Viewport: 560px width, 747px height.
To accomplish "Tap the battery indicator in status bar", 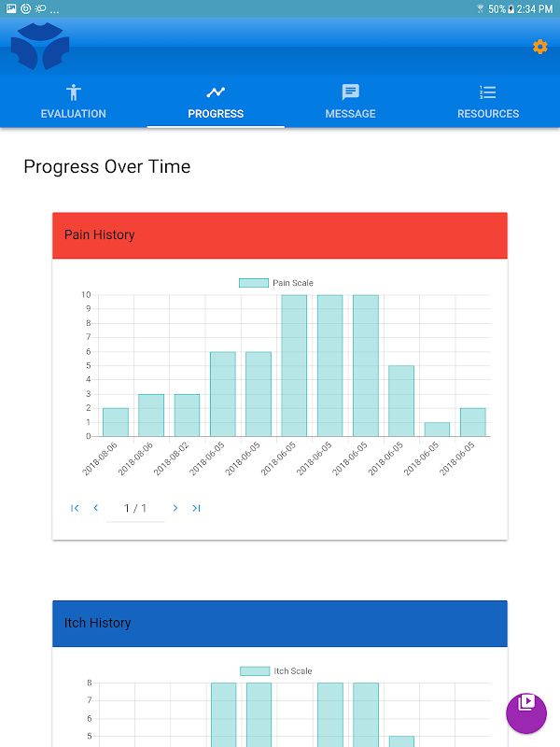I will 511,8.
